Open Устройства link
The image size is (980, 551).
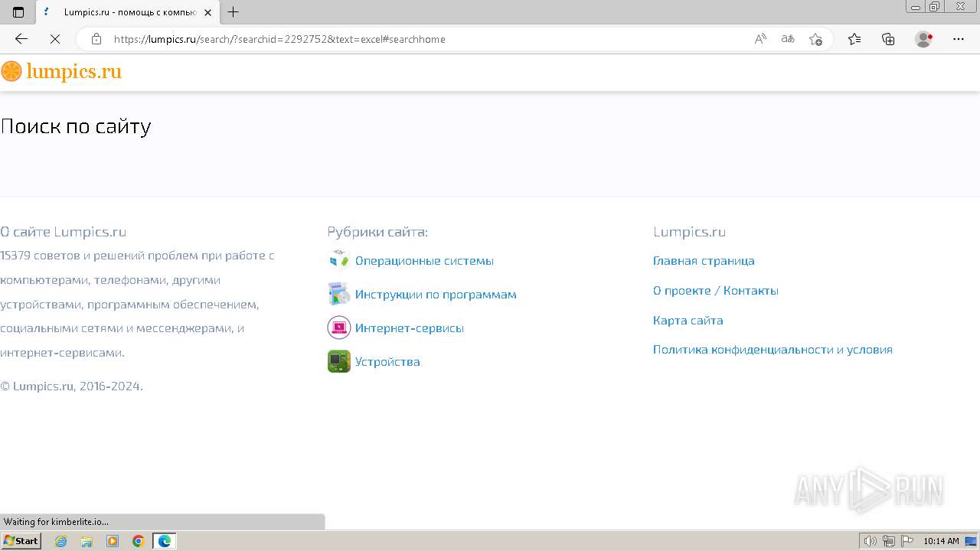tap(387, 362)
